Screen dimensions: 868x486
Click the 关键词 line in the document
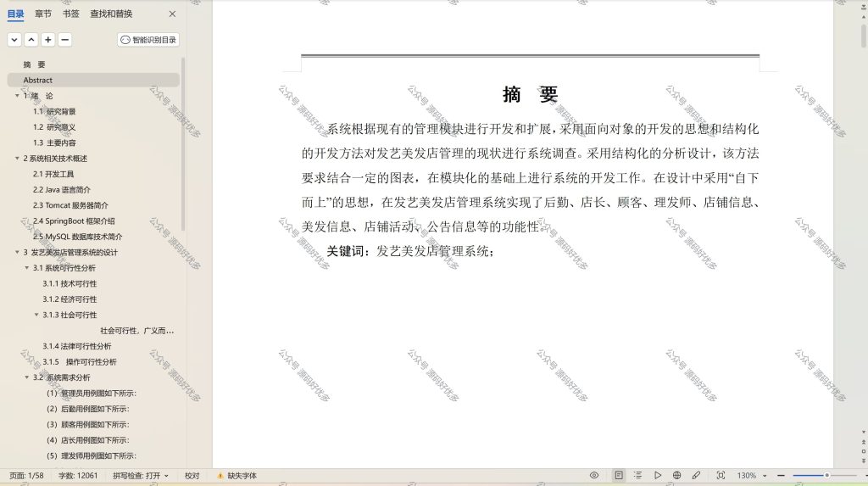pyautogui.click(x=410, y=251)
